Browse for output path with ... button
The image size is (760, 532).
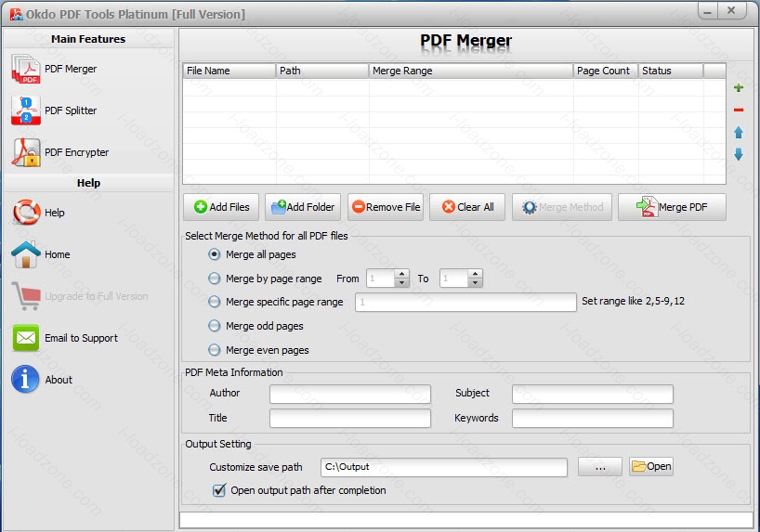click(600, 467)
